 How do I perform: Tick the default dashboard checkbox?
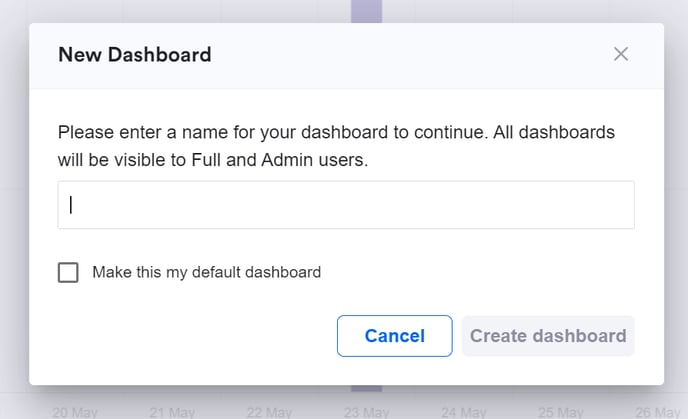pyautogui.click(x=68, y=272)
